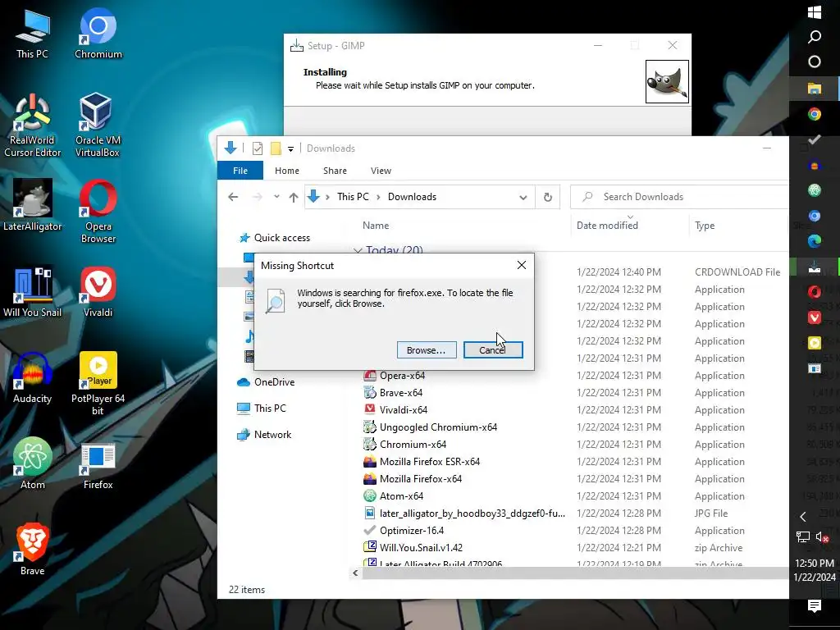The height and width of the screenshot is (630, 840).
Task: Open taskbar search magnifier
Action: point(815,36)
